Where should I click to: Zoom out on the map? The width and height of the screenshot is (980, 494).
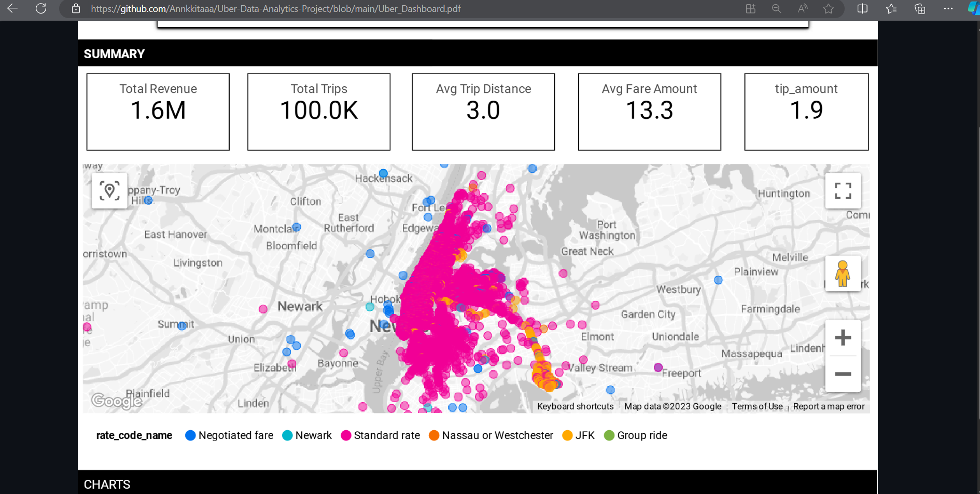(x=843, y=374)
